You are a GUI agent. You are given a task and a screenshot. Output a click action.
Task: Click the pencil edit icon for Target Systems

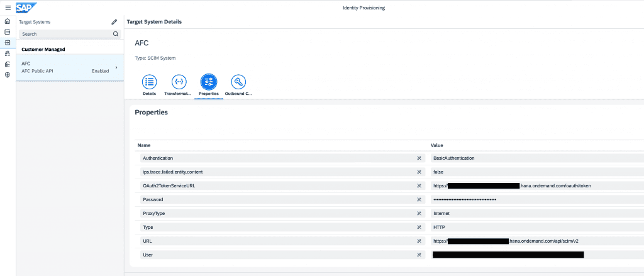[x=114, y=22]
